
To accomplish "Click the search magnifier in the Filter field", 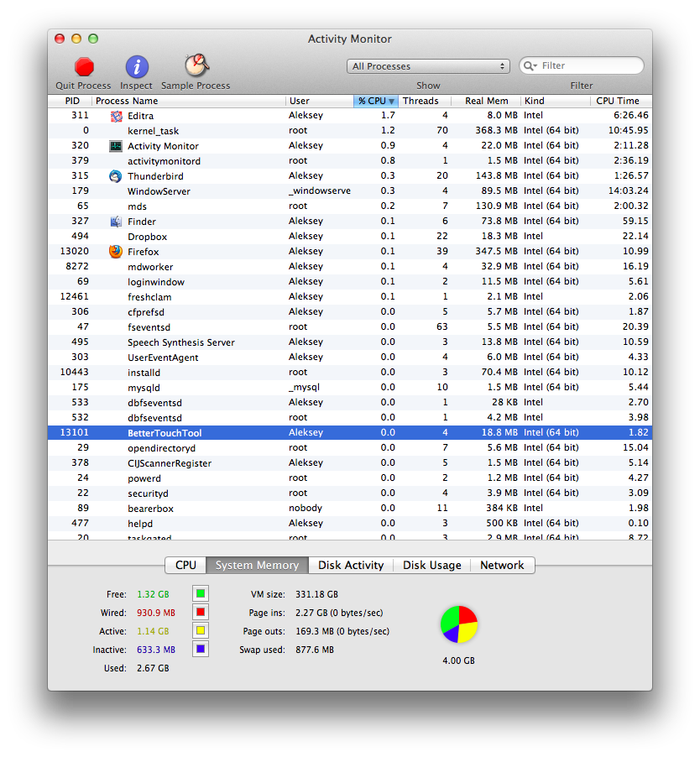I will click(x=530, y=65).
